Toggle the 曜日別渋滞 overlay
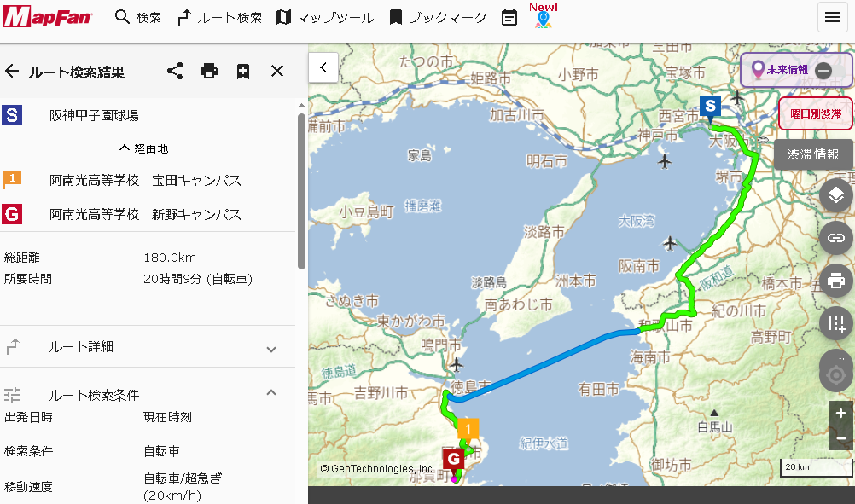Screen dimensions: 855x504 [x=815, y=113]
